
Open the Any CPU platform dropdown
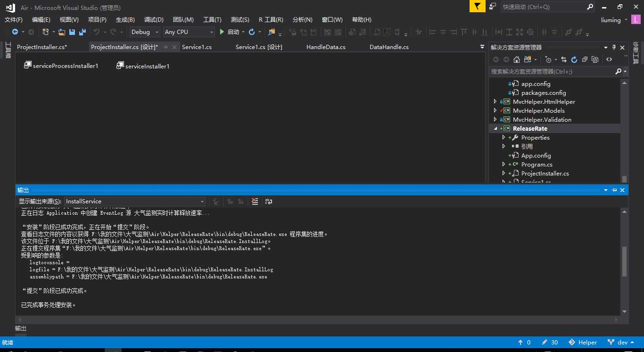tap(189, 32)
